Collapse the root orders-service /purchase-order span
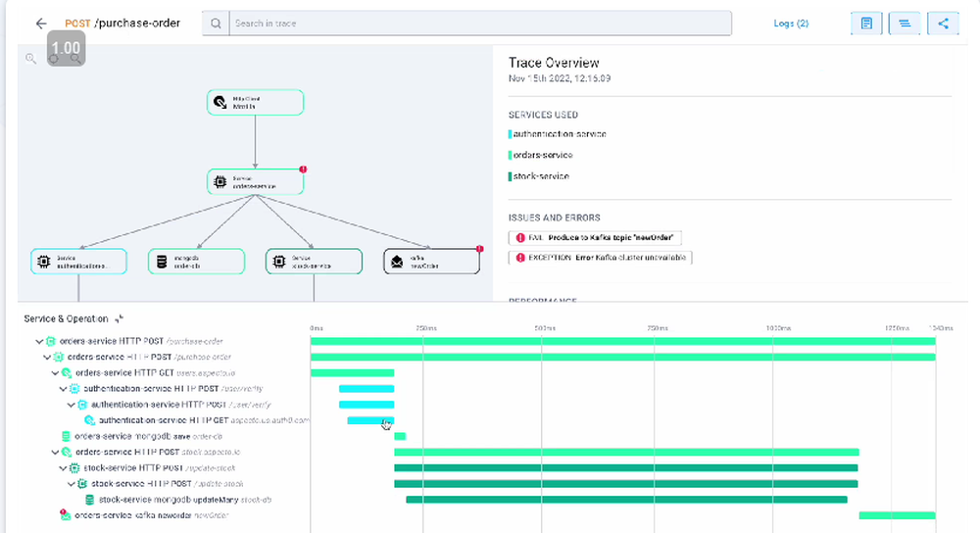This screenshot has height=533, width=980. click(x=39, y=341)
